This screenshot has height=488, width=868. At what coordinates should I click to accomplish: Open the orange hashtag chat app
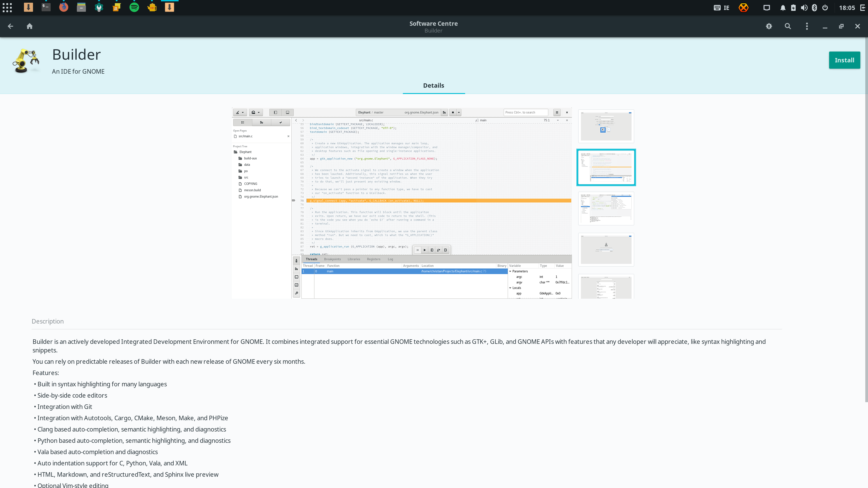tap(117, 7)
